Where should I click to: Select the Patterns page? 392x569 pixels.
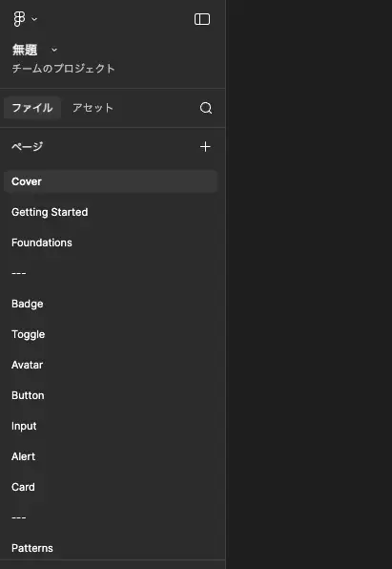[111, 548]
